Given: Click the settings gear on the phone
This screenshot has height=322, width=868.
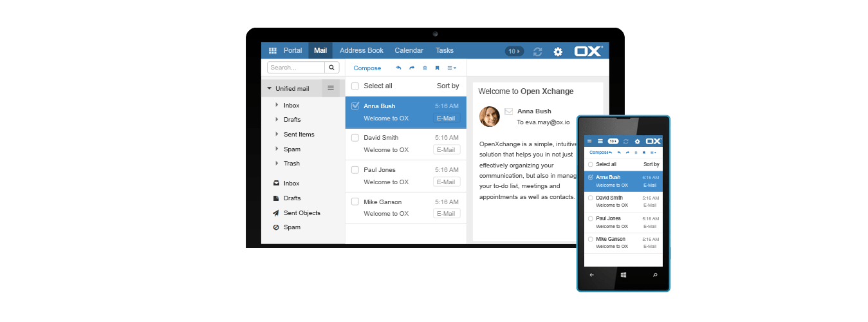Looking at the screenshot, I should click(637, 142).
